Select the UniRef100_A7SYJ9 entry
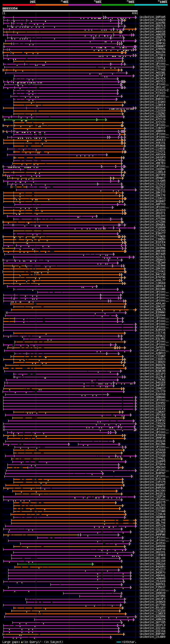This screenshot has width=170, height=644. [x=152, y=119]
